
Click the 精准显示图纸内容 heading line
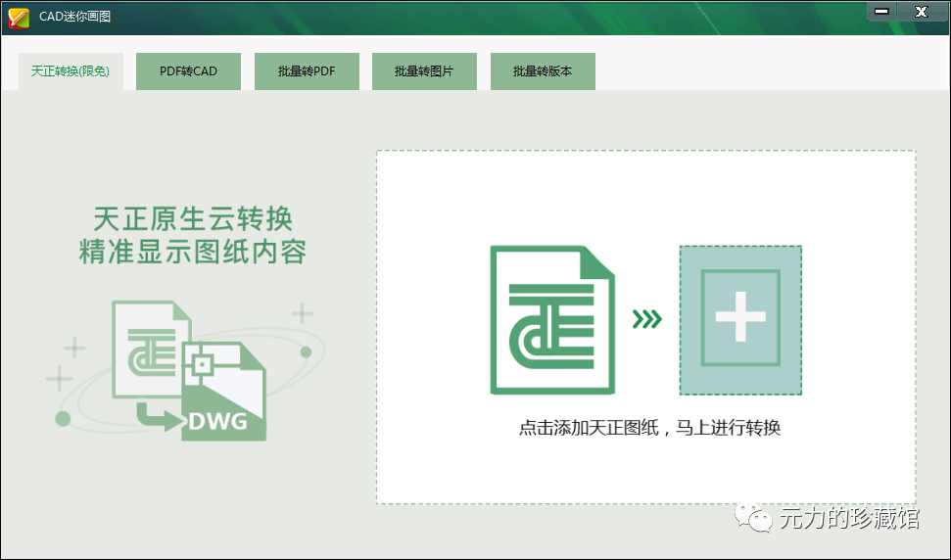pyautogui.click(x=193, y=253)
